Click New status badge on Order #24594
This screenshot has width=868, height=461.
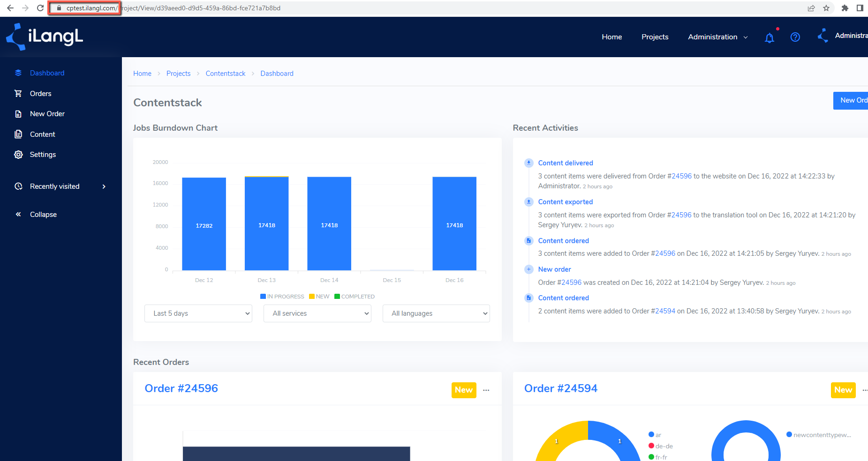pyautogui.click(x=843, y=390)
